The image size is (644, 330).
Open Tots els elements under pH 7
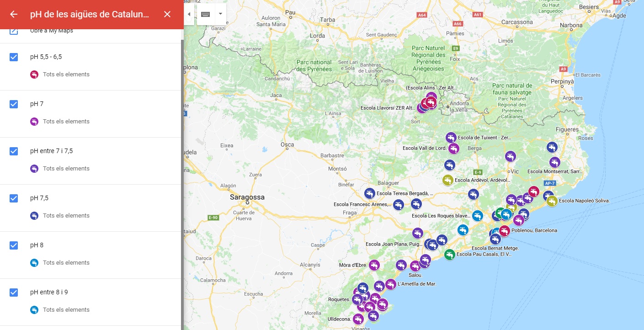coord(66,122)
